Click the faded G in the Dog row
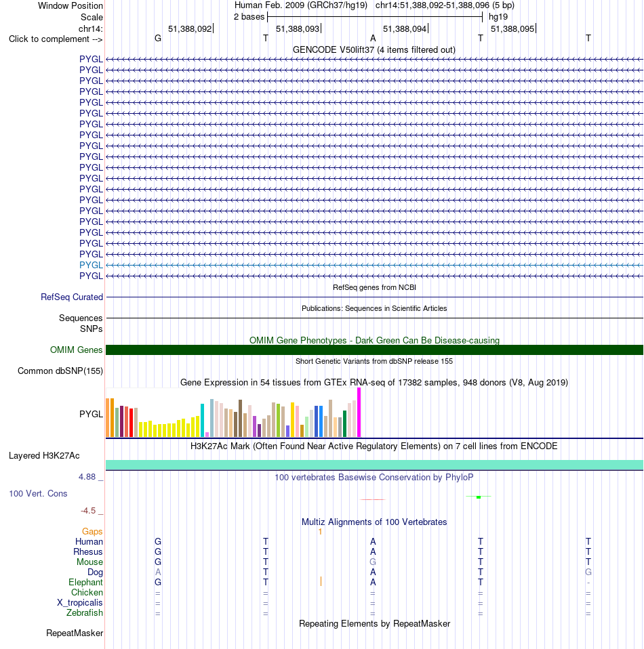The width and height of the screenshot is (644, 649). (x=588, y=572)
